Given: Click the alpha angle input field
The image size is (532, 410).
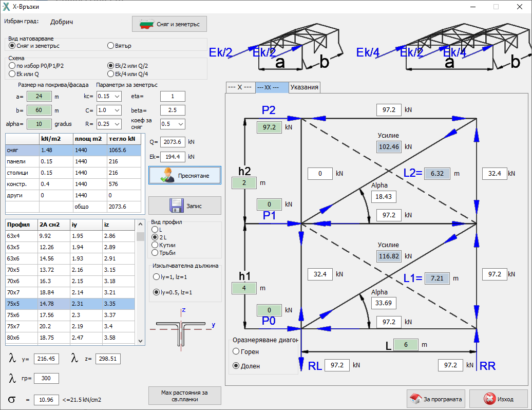Looking at the screenshot, I should pos(39,124).
